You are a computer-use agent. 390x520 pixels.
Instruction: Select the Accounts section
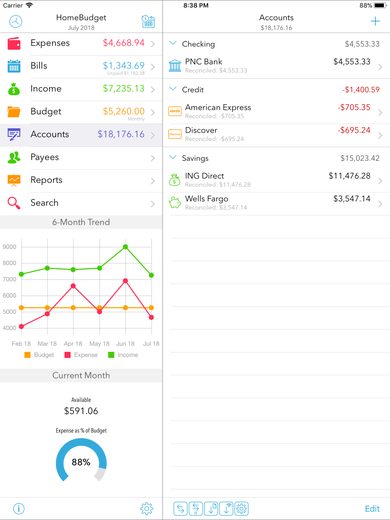pyautogui.click(x=81, y=135)
